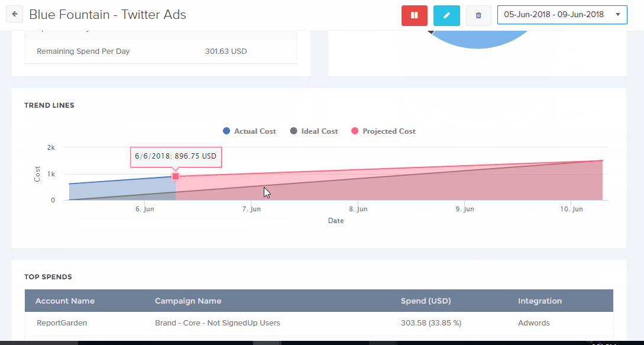Click the 6/6/2018: 896.75 USD tooltip
Viewport: 644px width, 345px height.
tap(176, 157)
